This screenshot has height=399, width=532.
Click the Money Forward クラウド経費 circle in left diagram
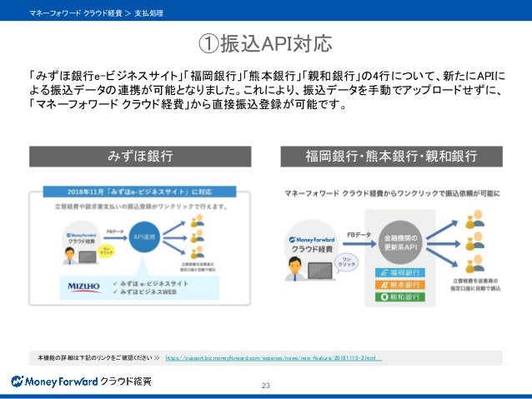pyautogui.click(x=82, y=237)
